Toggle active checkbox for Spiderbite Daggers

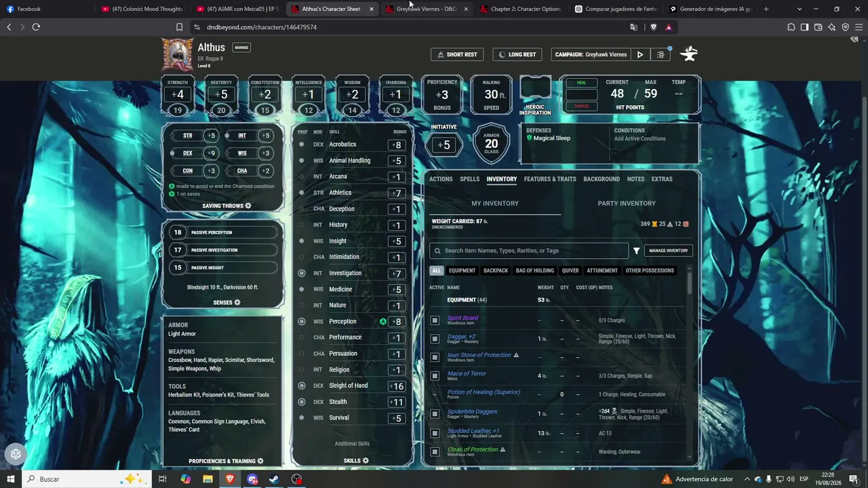point(435,413)
